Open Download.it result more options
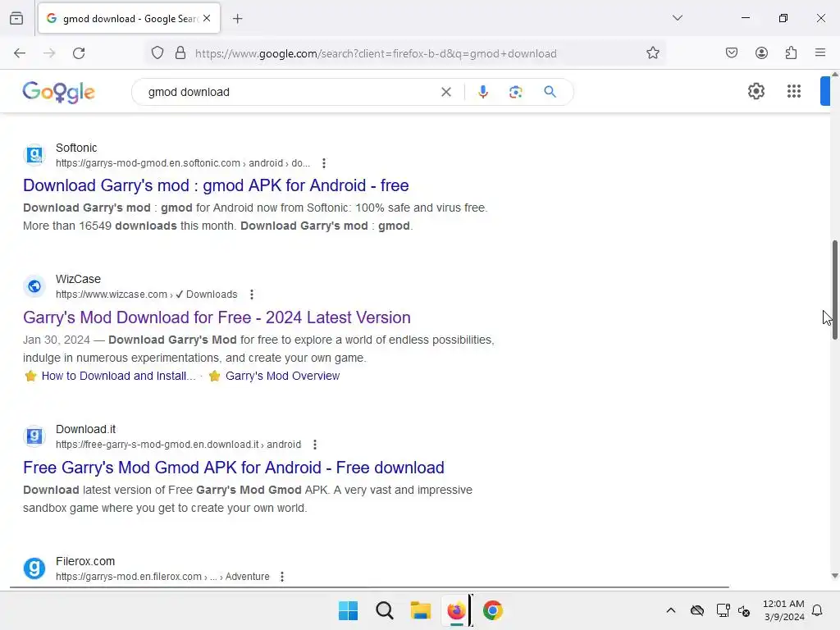The image size is (840, 630). [314, 445]
